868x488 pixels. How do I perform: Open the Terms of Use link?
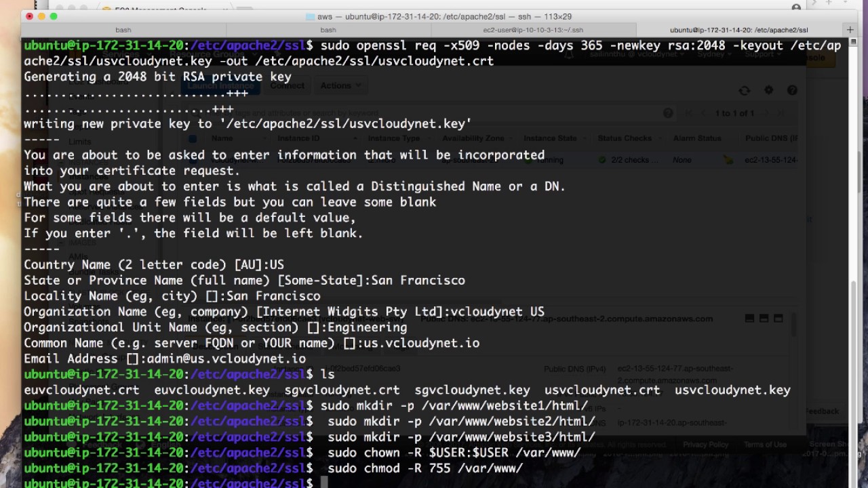click(x=765, y=445)
